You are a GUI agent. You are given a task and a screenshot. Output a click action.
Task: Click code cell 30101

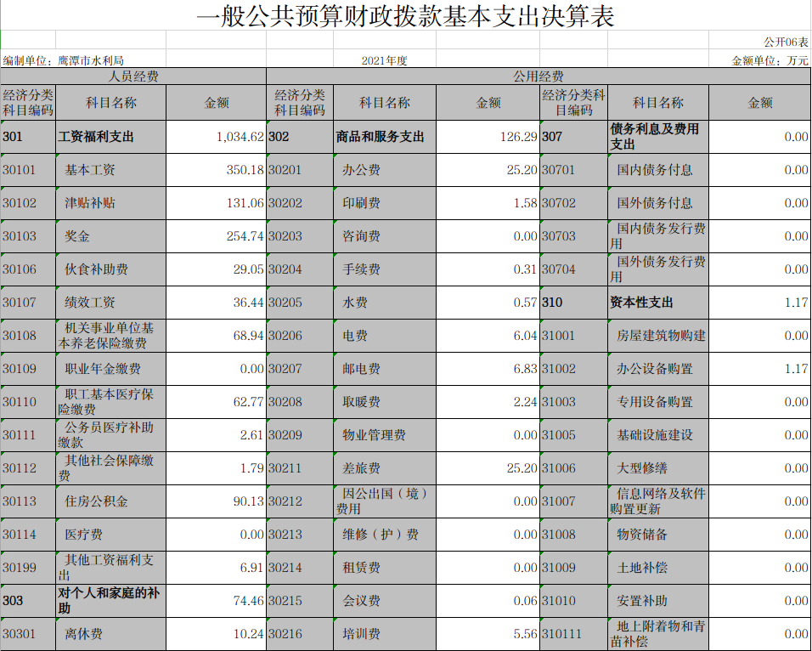click(28, 170)
